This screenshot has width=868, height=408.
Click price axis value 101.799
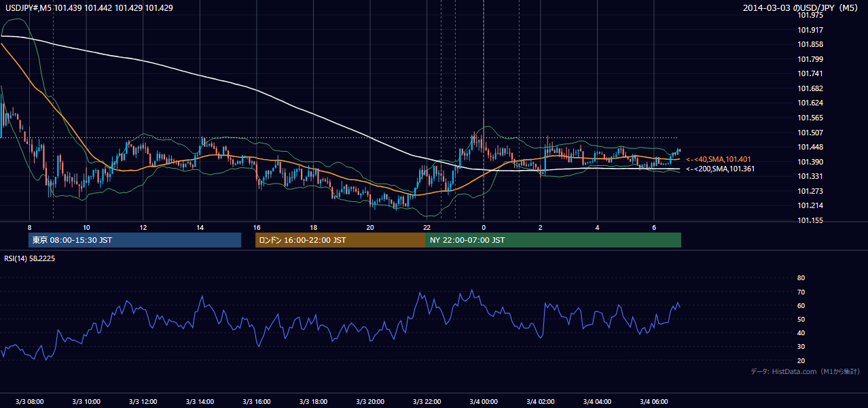click(810, 59)
